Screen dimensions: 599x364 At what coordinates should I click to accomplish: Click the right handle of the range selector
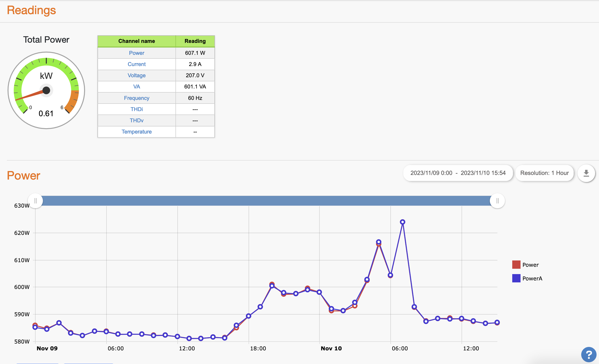pyautogui.click(x=497, y=201)
